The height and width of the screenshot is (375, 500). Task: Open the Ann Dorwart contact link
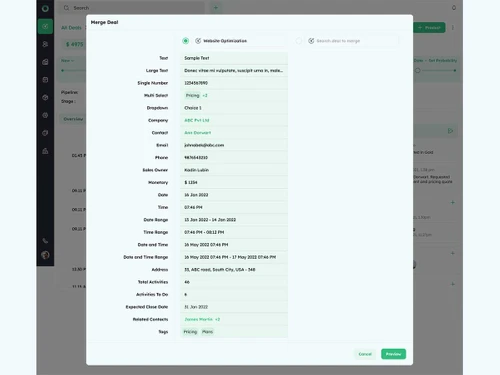click(x=198, y=133)
